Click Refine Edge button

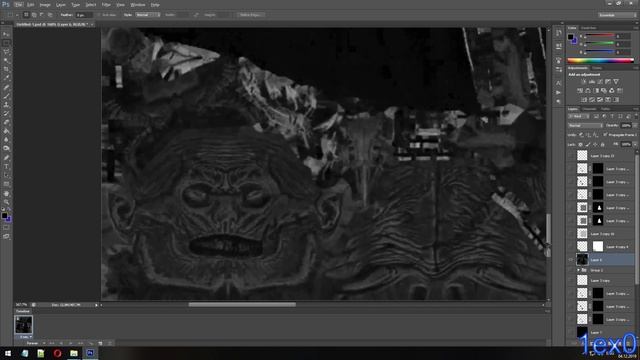click(251, 15)
